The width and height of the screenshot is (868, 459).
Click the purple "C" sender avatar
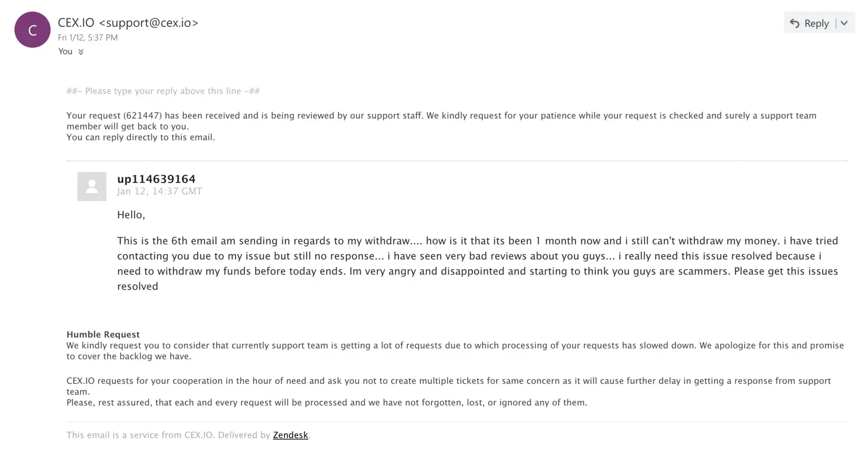click(32, 30)
